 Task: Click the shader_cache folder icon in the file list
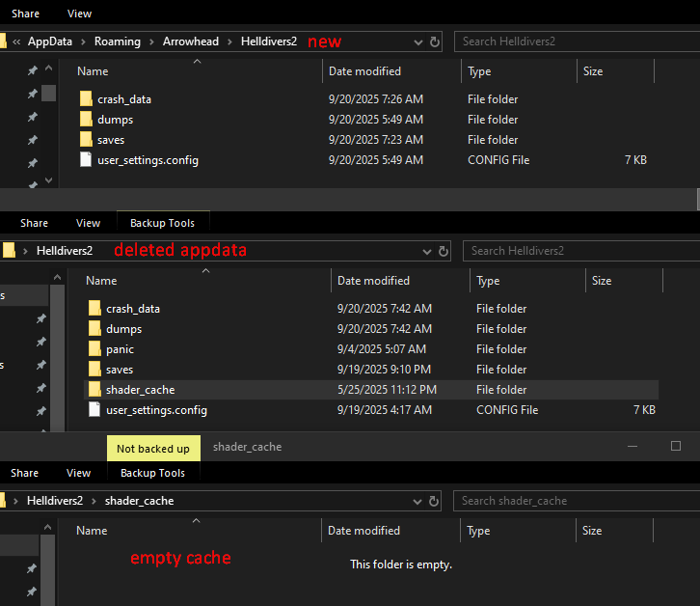(94, 390)
